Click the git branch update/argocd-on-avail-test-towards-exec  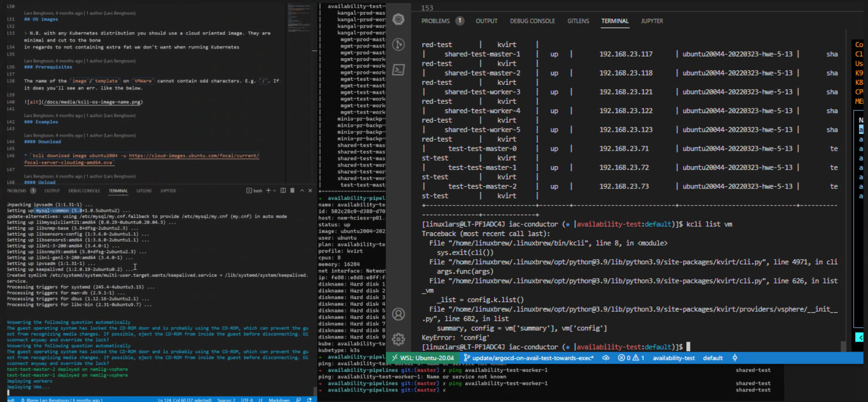pos(528,358)
